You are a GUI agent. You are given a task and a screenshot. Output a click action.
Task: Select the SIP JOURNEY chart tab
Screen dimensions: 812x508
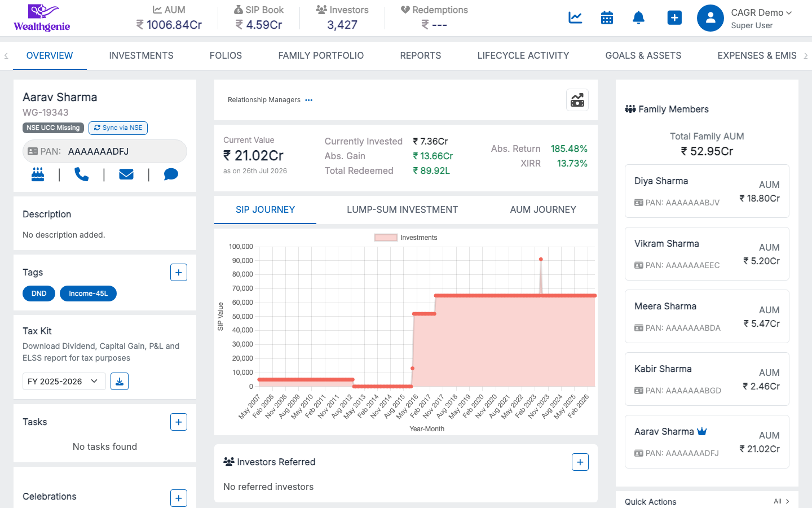(x=265, y=209)
